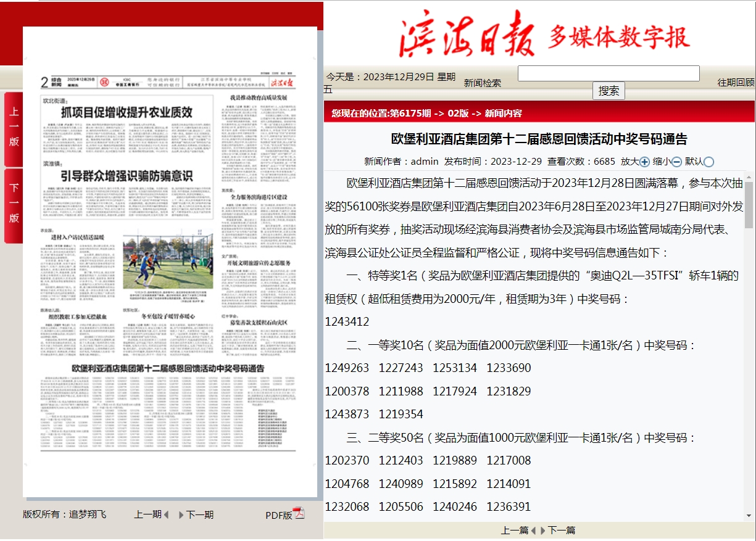Open the 组织教职工参加无偿献血 article on the page
The height and width of the screenshot is (541, 756).
click(x=78, y=316)
